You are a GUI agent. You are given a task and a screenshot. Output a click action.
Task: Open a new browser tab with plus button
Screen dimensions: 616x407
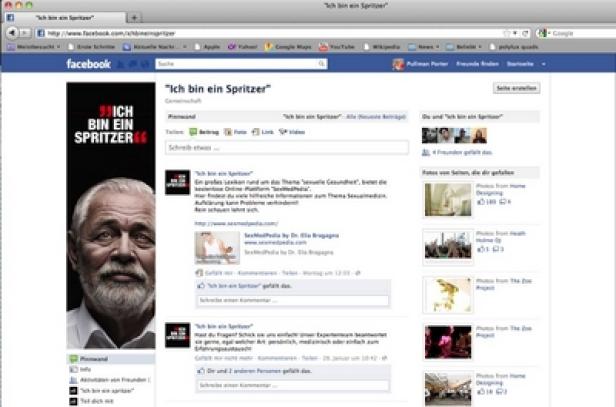134,18
